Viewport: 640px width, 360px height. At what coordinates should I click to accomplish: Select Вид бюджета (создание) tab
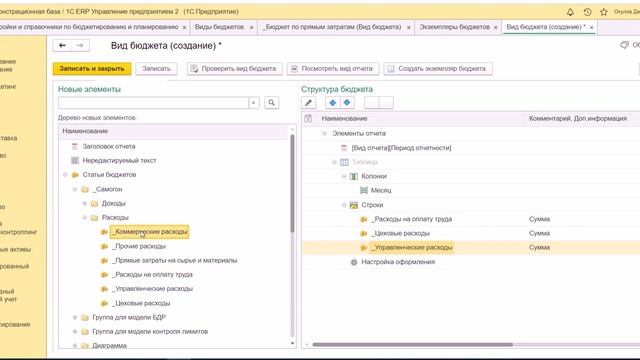click(546, 27)
